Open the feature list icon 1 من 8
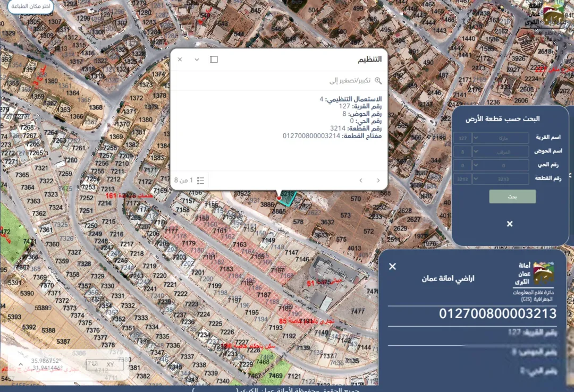The height and width of the screenshot is (392, 574). point(200,181)
